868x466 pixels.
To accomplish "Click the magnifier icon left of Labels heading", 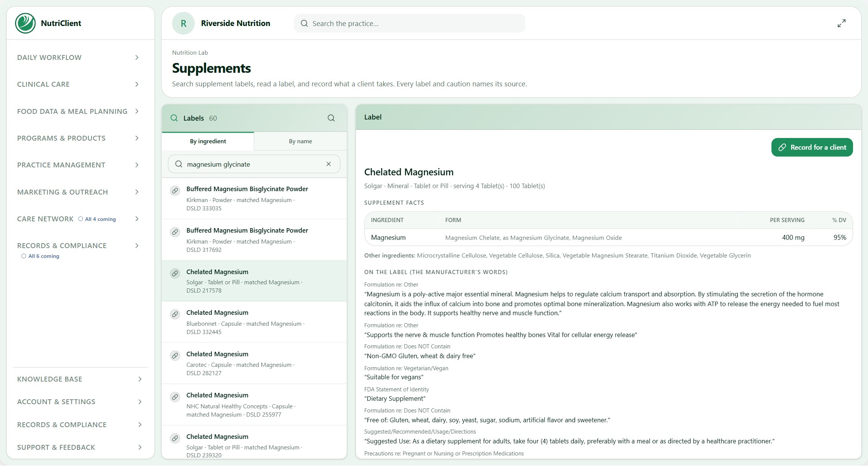I will [174, 118].
